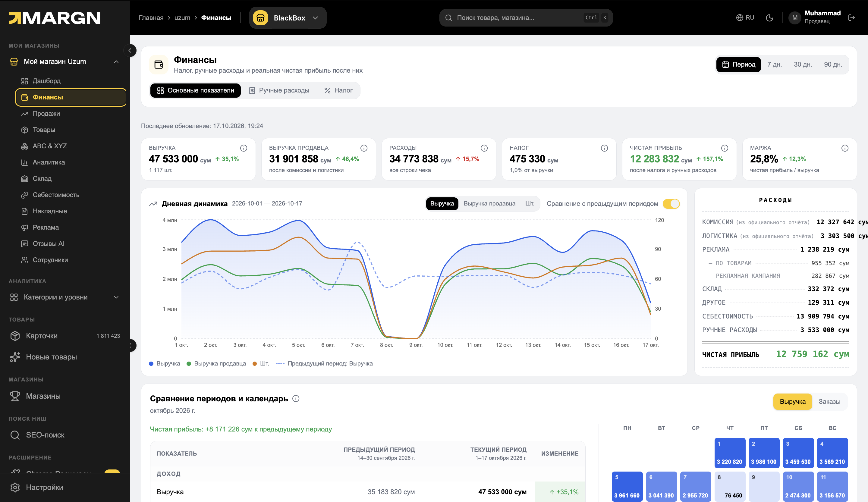
Task: Collapse Мой магазин Uzum section
Action: pos(116,62)
